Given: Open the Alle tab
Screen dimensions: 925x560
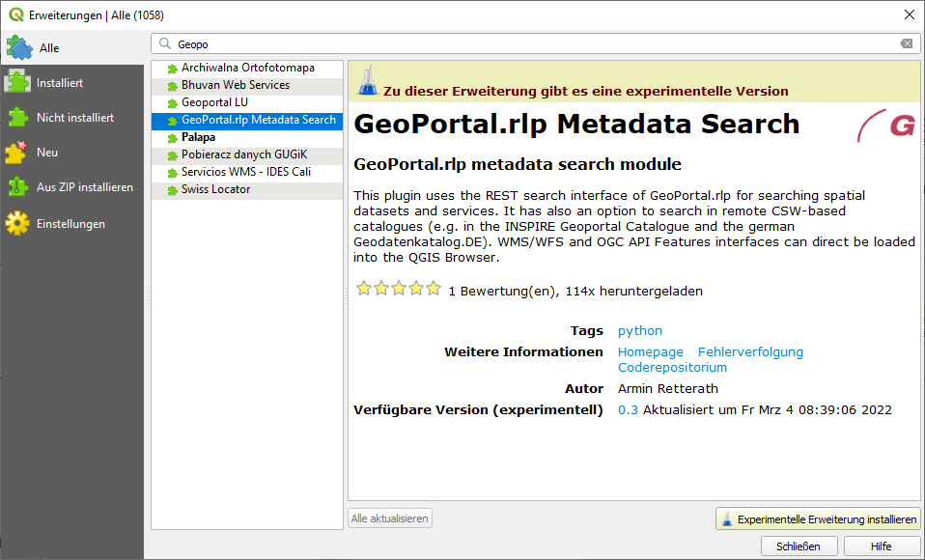Looking at the screenshot, I should [x=72, y=48].
